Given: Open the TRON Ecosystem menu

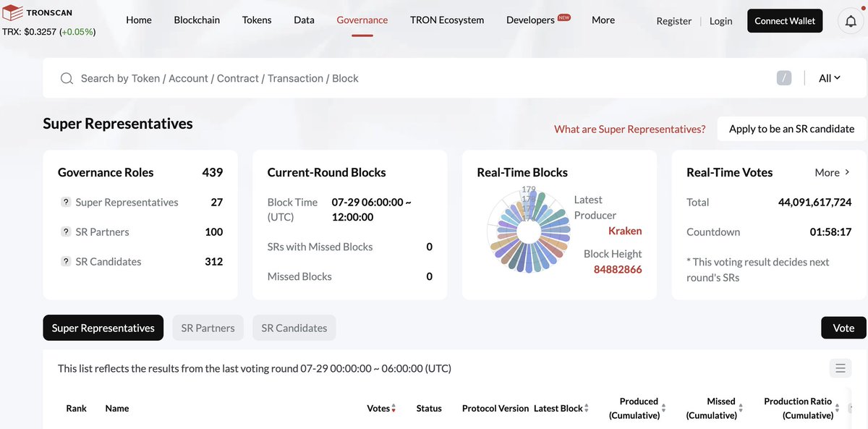Looking at the screenshot, I should 447,20.
